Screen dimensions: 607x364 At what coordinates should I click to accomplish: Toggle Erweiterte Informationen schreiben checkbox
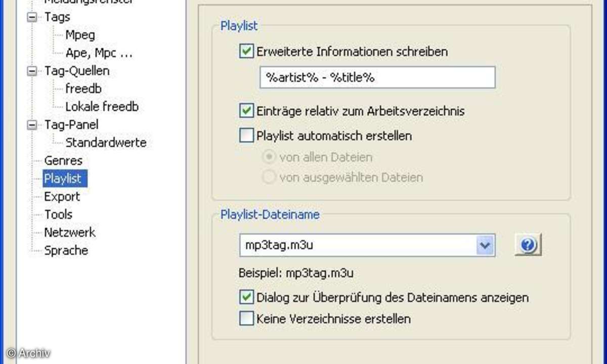click(x=246, y=52)
